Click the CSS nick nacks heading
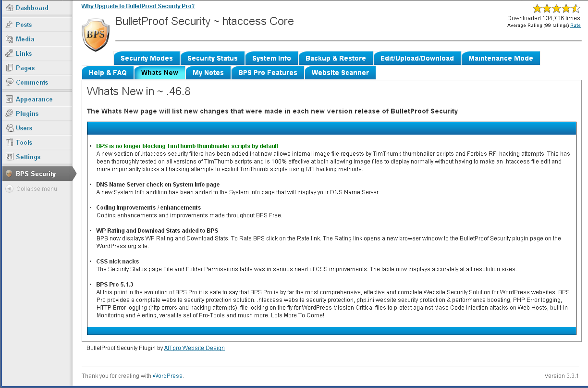 click(118, 262)
